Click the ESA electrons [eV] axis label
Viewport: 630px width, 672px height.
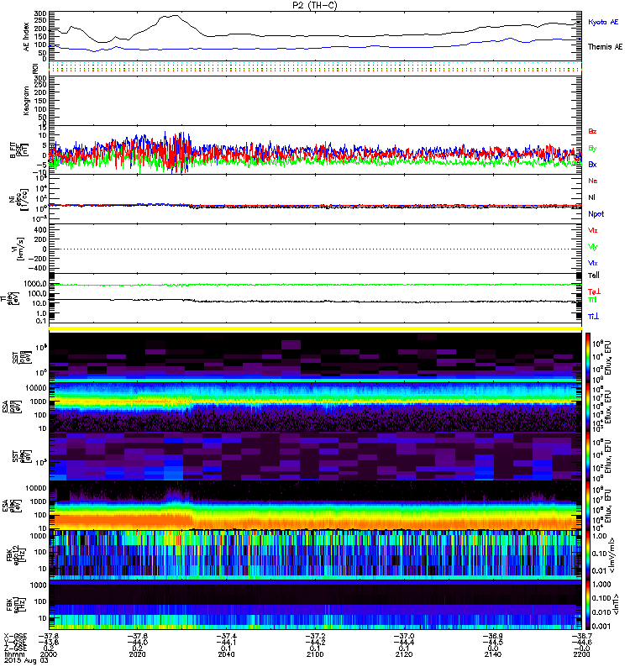pos(12,506)
